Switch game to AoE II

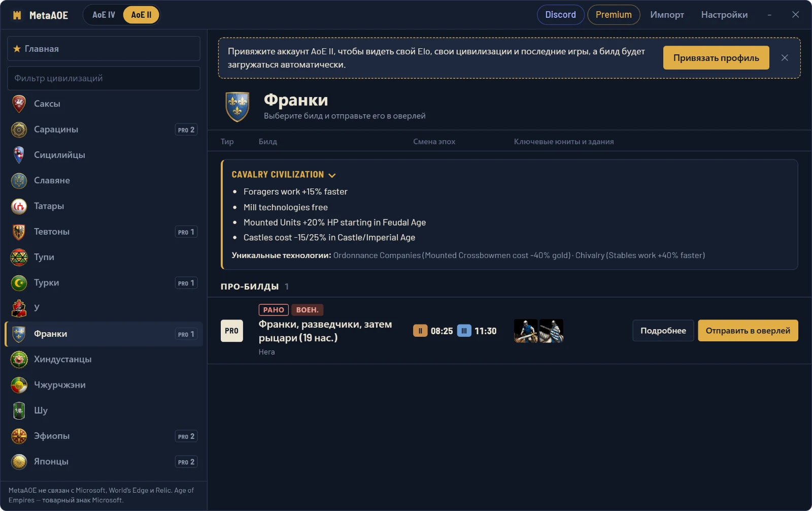(x=141, y=15)
